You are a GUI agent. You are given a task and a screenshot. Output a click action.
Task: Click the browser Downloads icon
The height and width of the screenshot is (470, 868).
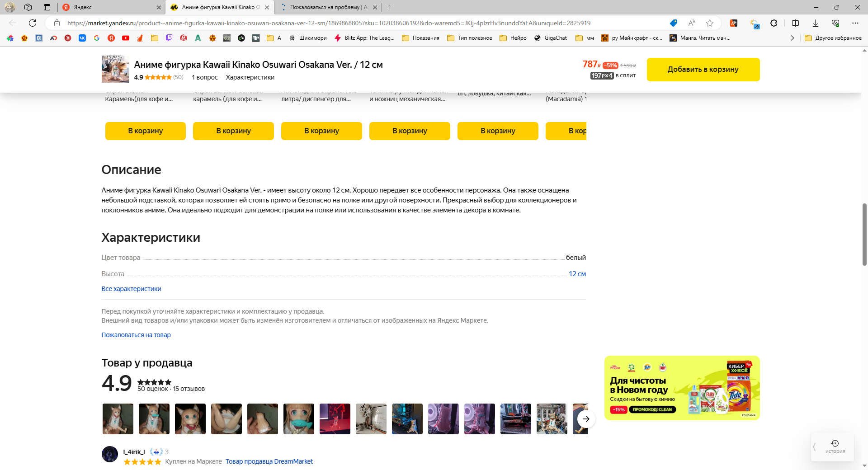[815, 23]
